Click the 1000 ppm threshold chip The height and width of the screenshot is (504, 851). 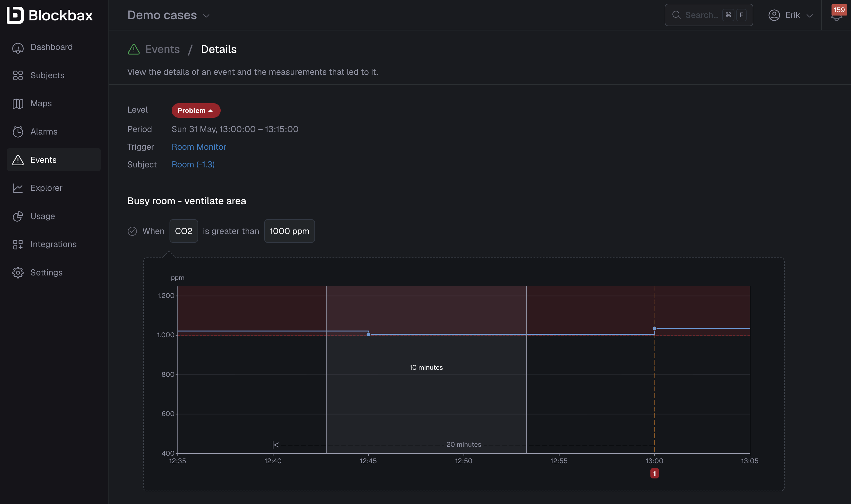290,231
